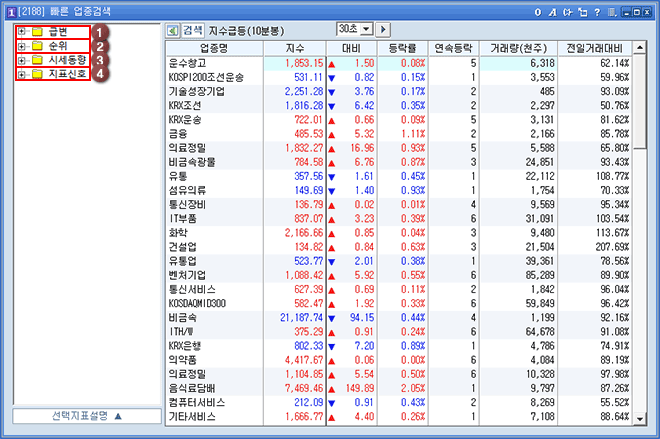Click the 업종명 column header
The height and width of the screenshot is (439, 660).
[212, 47]
